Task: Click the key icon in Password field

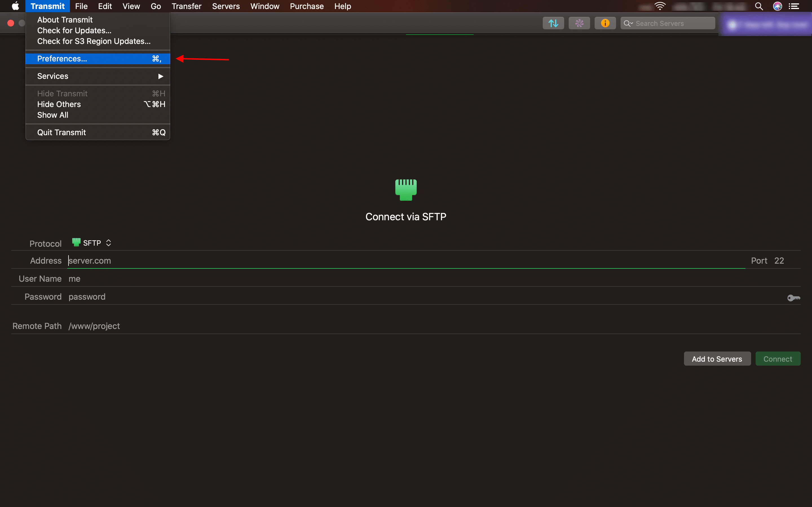Action: [794, 298]
